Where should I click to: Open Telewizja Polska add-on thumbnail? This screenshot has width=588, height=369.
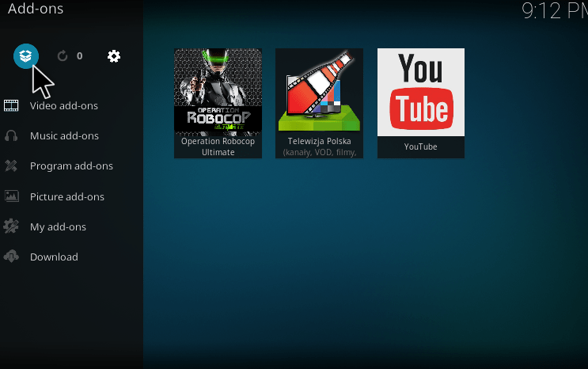319,93
